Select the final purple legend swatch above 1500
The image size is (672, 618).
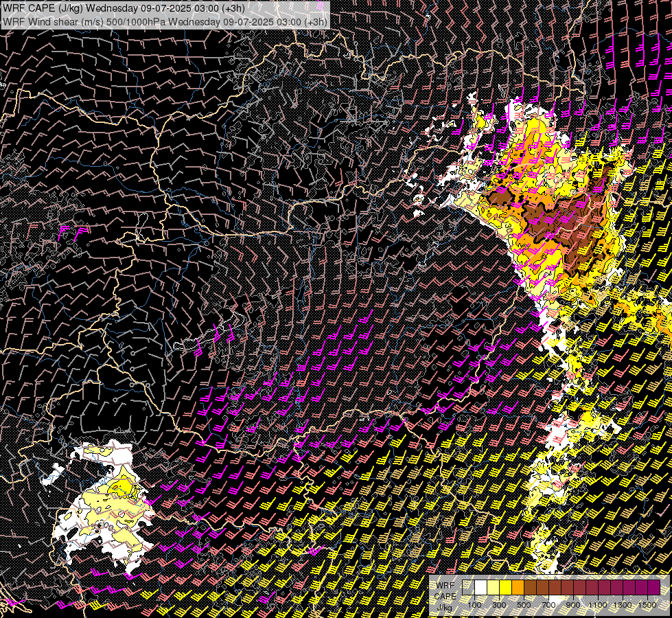pyautogui.click(x=653, y=587)
